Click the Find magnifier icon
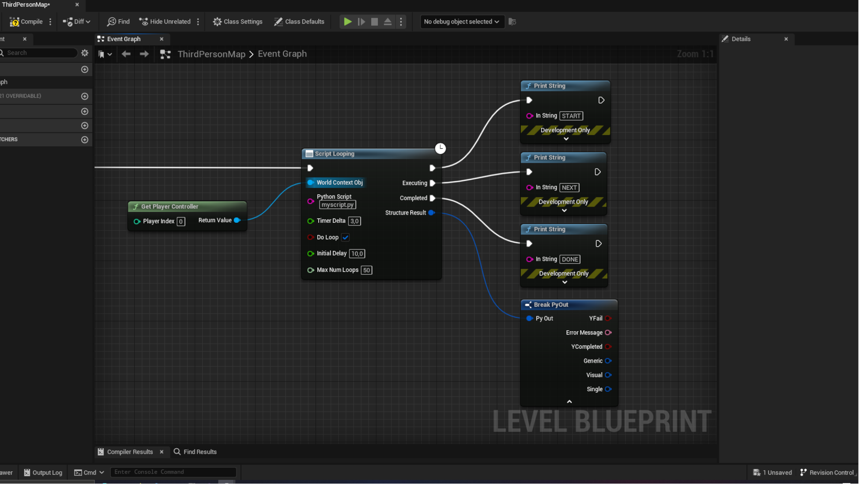The height and width of the screenshot is (488, 868). click(111, 22)
